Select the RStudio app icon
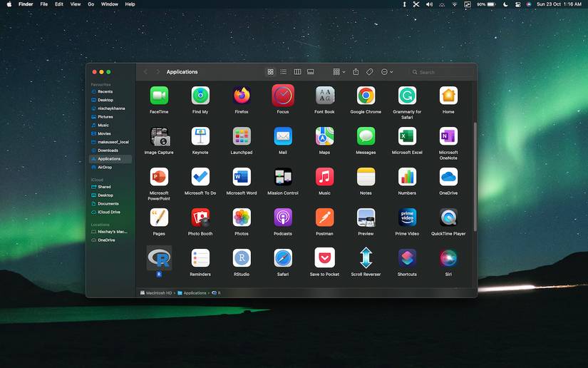 (242, 258)
